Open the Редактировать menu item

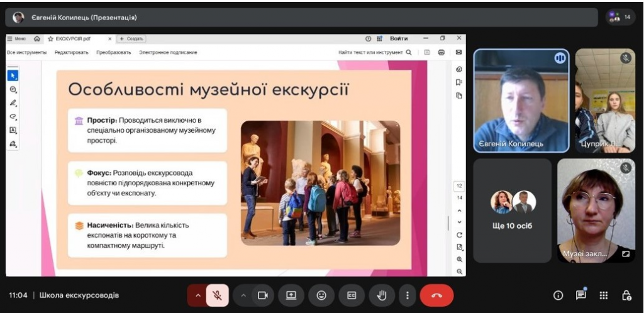71,53
